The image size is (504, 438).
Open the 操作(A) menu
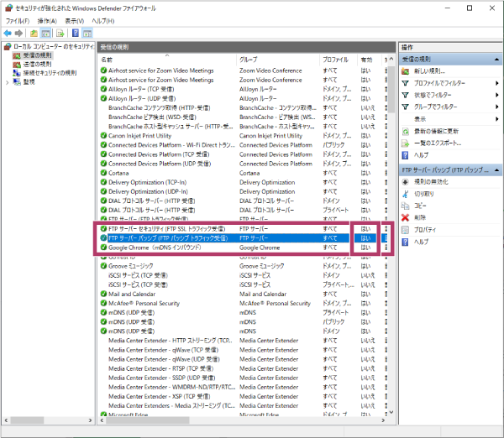(x=48, y=20)
